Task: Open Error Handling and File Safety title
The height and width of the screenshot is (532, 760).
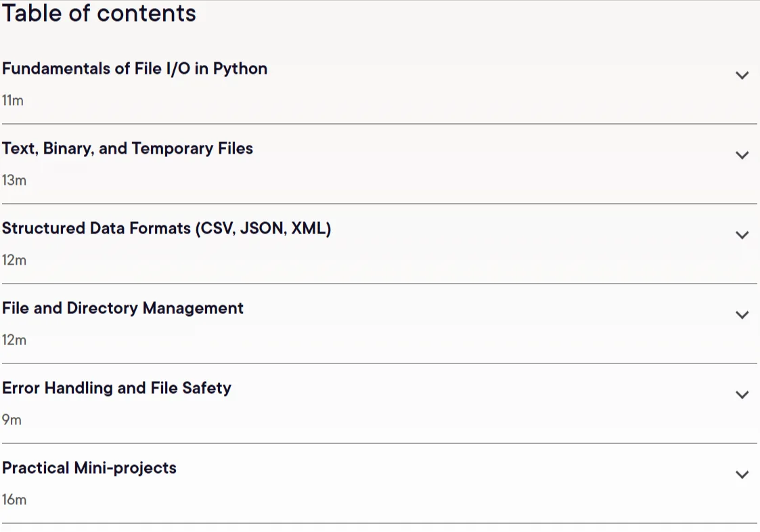Action: coord(117,388)
